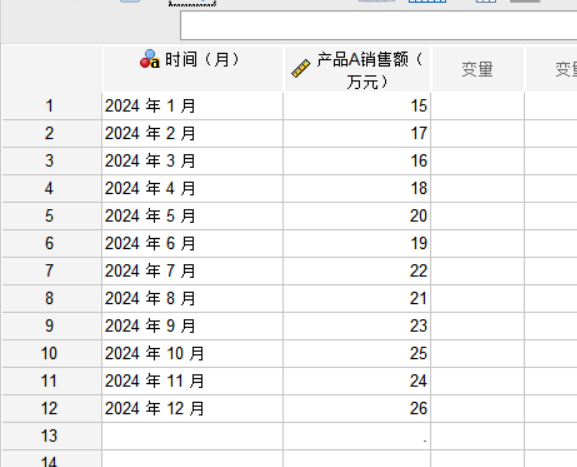The width and height of the screenshot is (577, 467).
Task: Select row header 13
Action: pos(52,436)
